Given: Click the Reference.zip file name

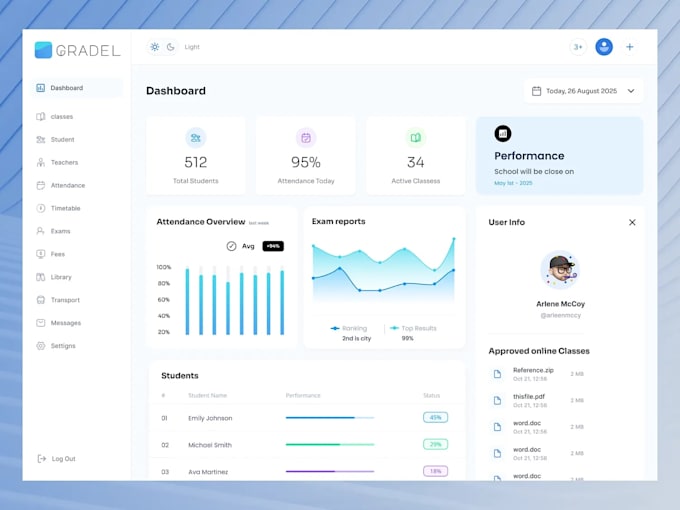Looking at the screenshot, I should pyautogui.click(x=533, y=370).
